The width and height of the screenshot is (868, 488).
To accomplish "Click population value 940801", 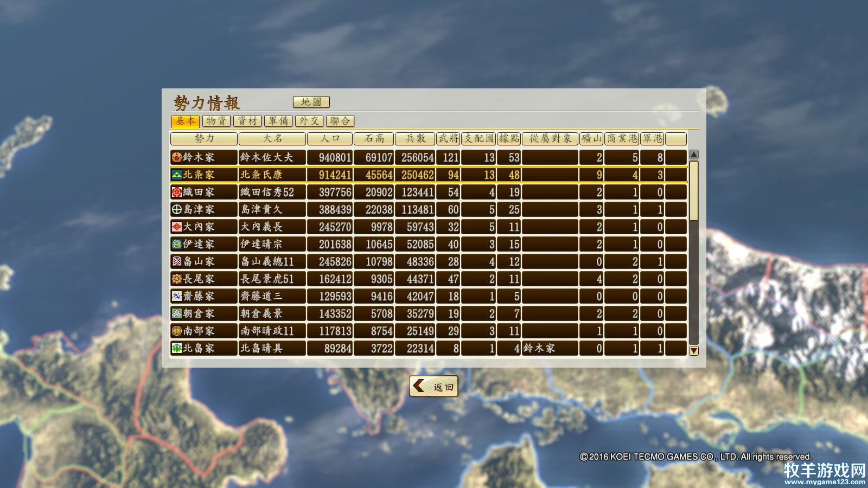I will point(335,157).
